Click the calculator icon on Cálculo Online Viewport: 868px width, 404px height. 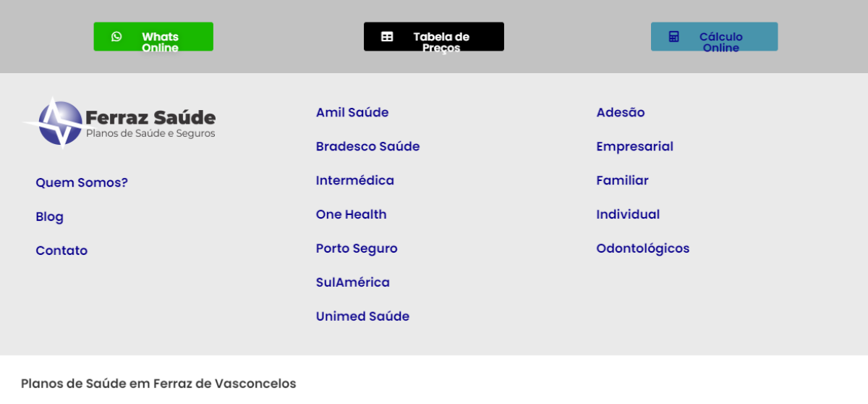673,36
